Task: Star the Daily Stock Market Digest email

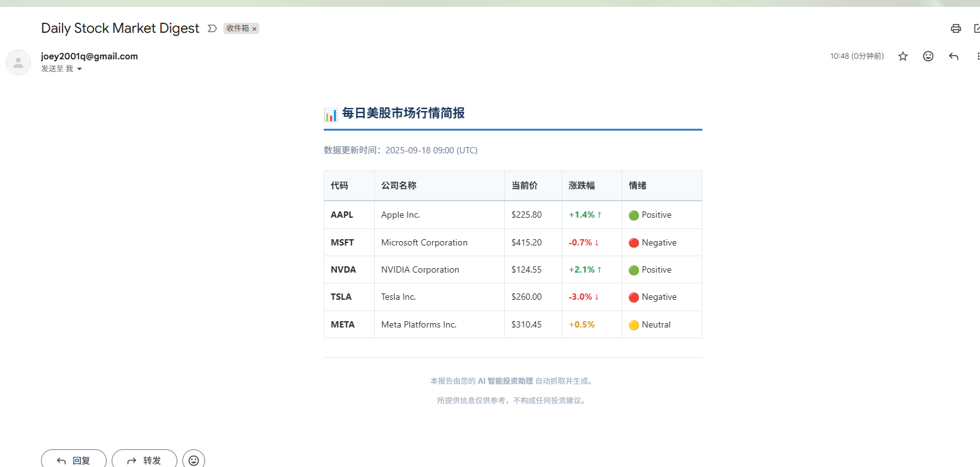Action: pyautogui.click(x=903, y=56)
